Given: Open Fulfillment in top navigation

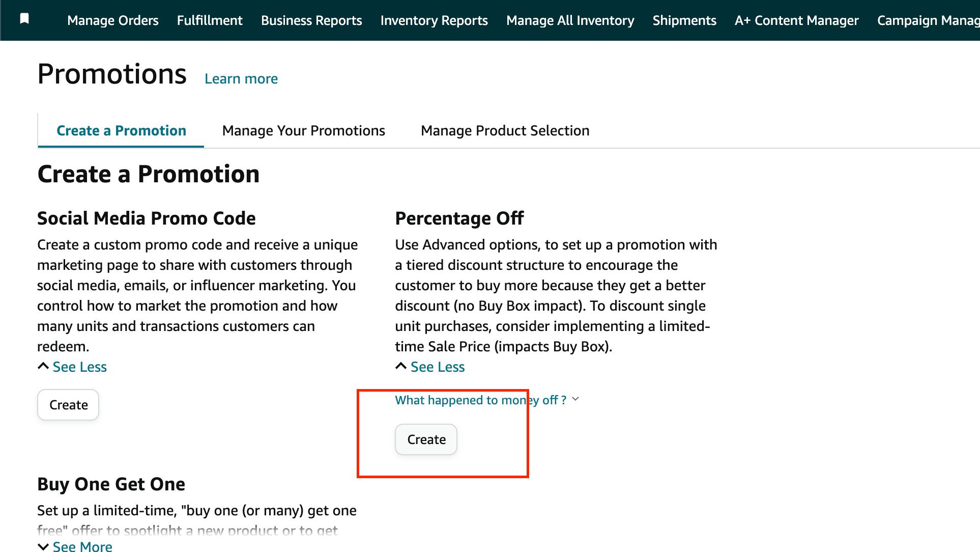Looking at the screenshot, I should pos(210,20).
